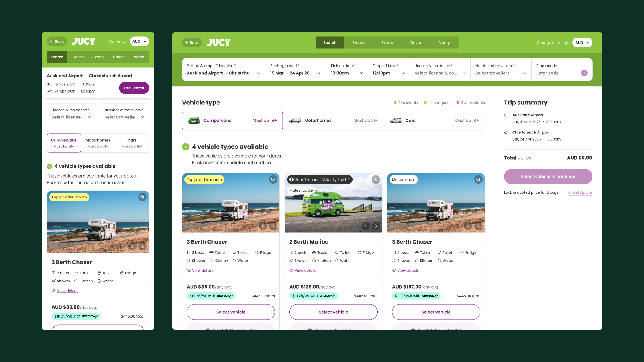This screenshot has width=644, height=362.
Task: Click zoom icon on desktop Top pick Chaser image
Action: [273, 179]
